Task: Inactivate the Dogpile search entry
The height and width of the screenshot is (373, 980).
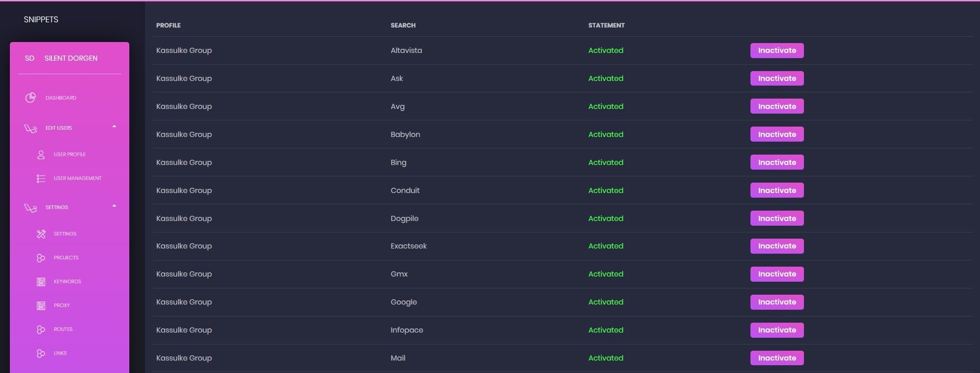Action: (776, 218)
